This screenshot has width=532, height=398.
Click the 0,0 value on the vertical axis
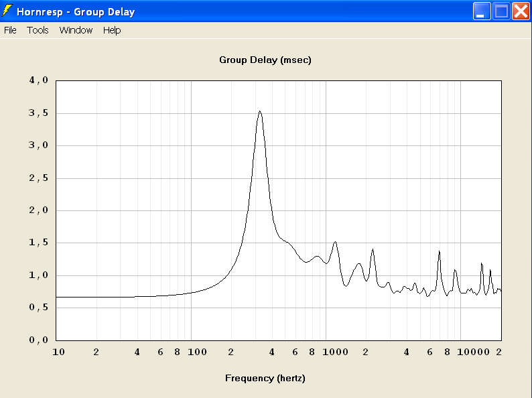point(39,340)
